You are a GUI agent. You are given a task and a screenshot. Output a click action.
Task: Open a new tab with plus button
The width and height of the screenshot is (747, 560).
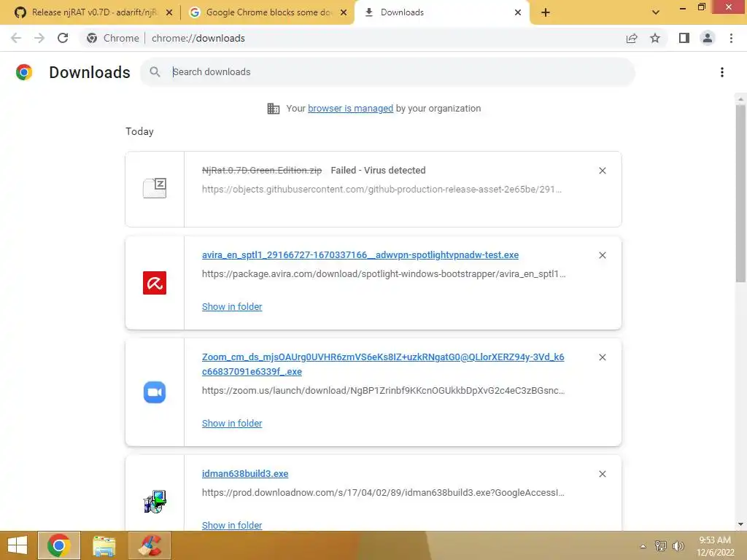coord(546,12)
